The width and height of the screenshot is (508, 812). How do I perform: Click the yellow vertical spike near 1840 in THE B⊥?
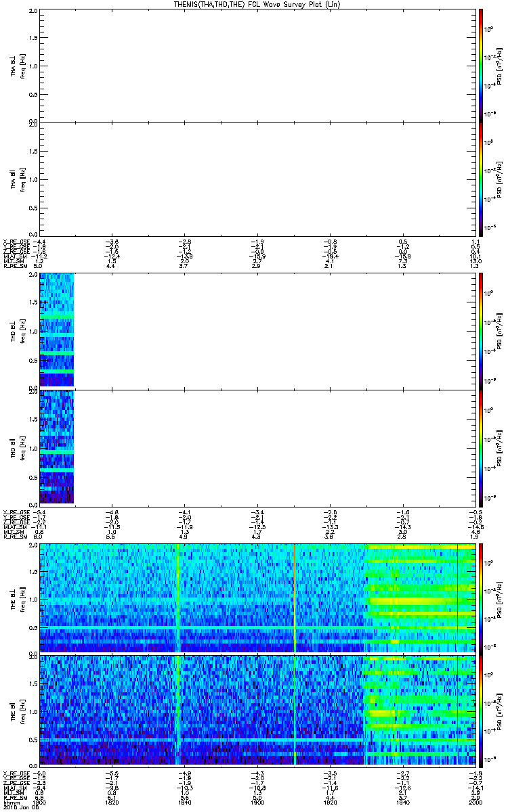click(177, 598)
